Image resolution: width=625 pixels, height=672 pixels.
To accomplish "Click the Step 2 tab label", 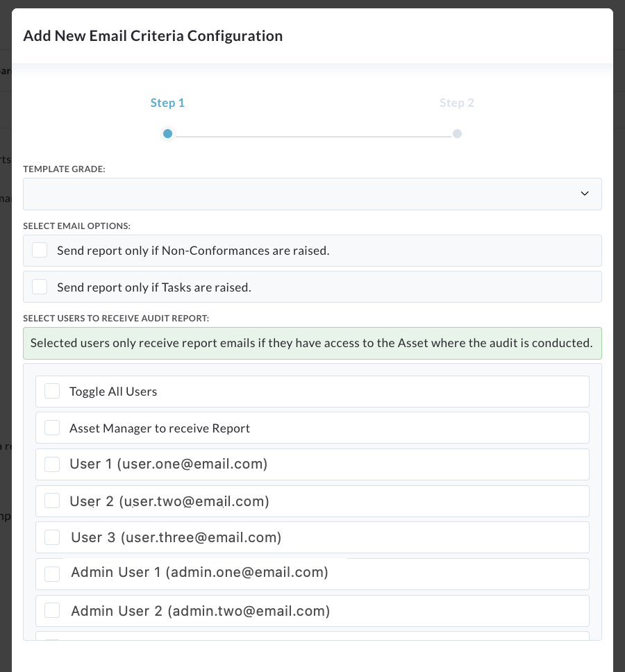I will point(457,103).
